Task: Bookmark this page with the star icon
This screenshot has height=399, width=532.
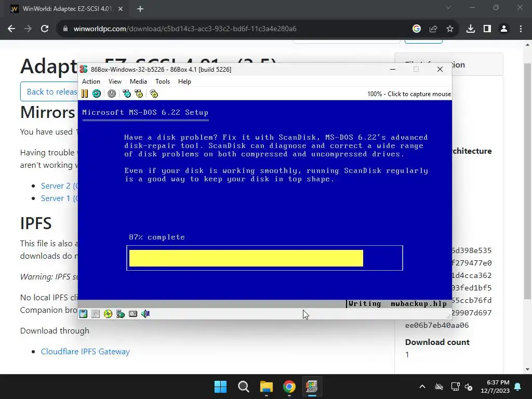Action: click(450, 29)
